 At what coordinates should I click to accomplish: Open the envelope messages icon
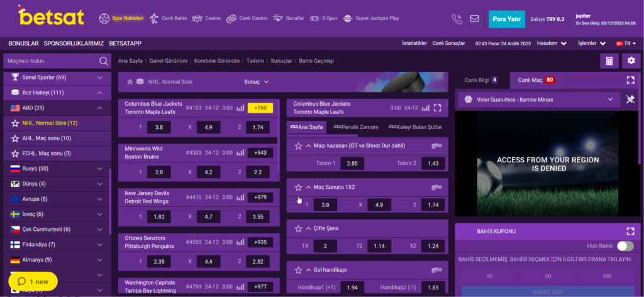tap(474, 18)
